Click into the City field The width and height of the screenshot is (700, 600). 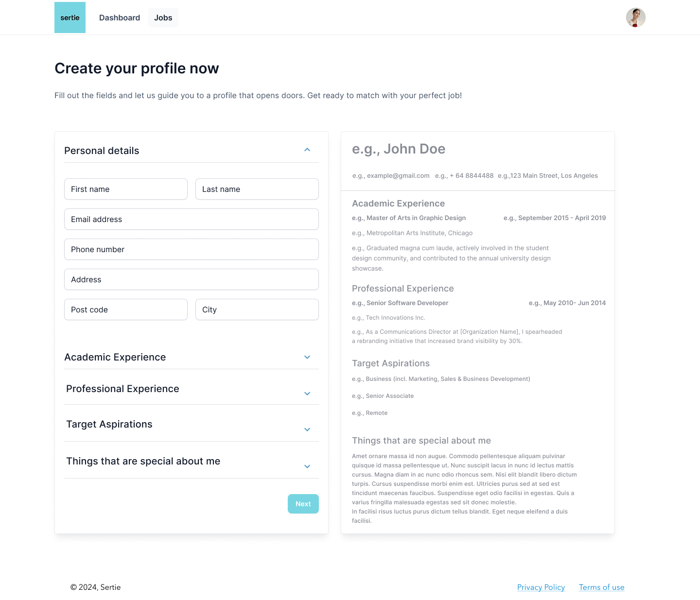[257, 309]
